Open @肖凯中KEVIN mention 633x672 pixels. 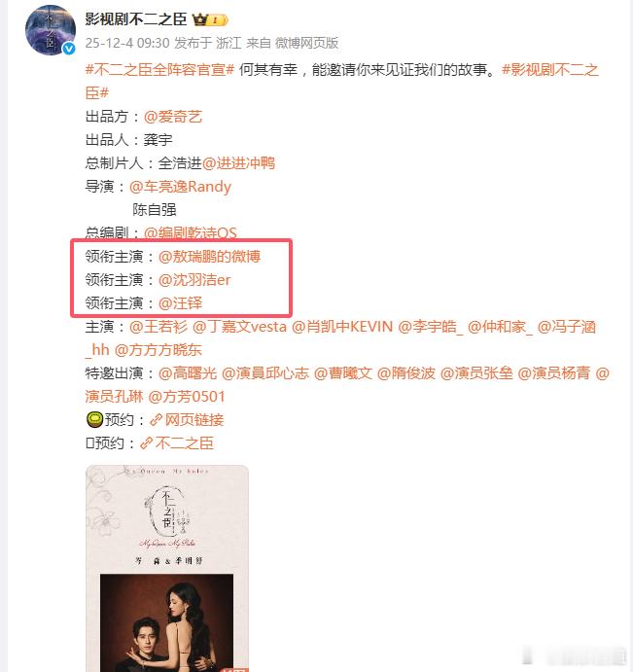pos(342,327)
